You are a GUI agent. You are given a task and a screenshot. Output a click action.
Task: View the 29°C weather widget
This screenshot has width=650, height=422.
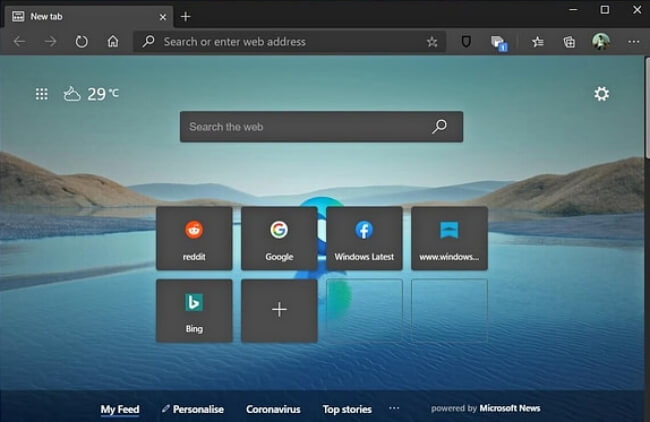(x=91, y=94)
